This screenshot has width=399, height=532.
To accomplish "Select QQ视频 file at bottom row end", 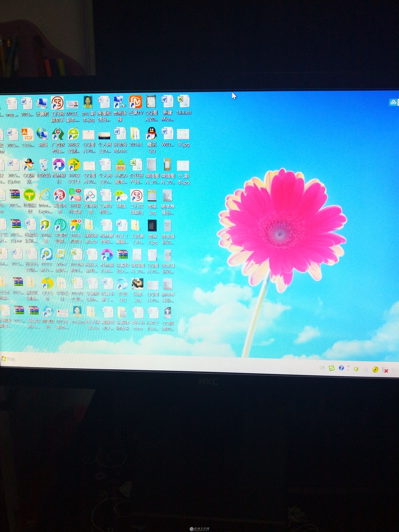I will [x=168, y=319].
